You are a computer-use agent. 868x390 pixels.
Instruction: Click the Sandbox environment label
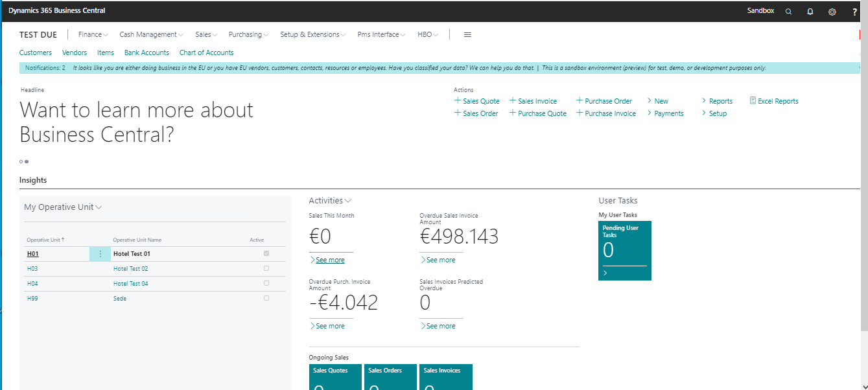(760, 11)
